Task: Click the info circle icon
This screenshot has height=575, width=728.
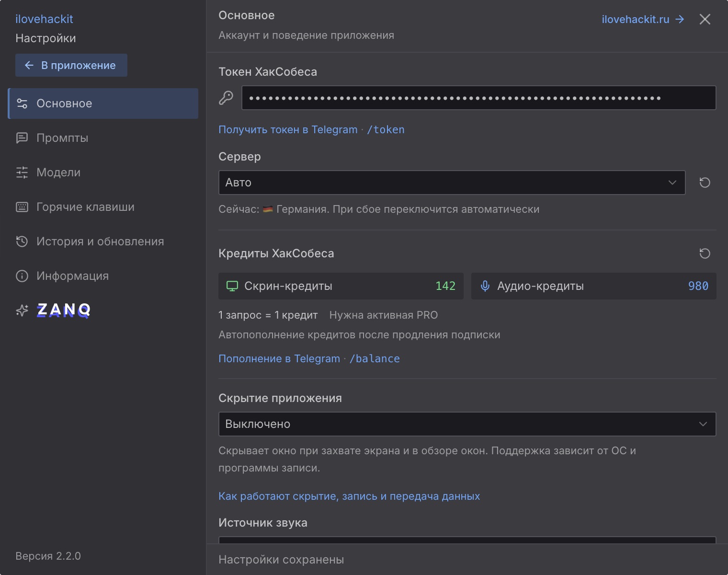Action: pos(22,276)
